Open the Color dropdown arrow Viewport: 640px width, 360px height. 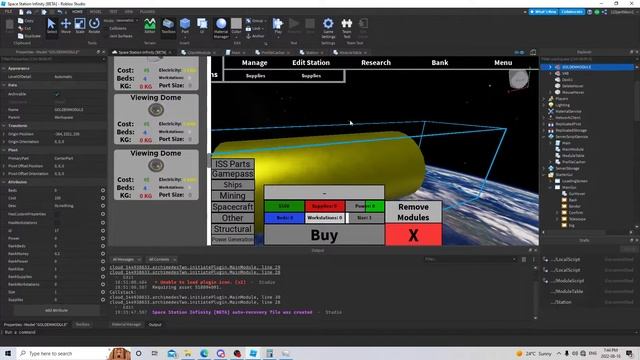point(236,37)
